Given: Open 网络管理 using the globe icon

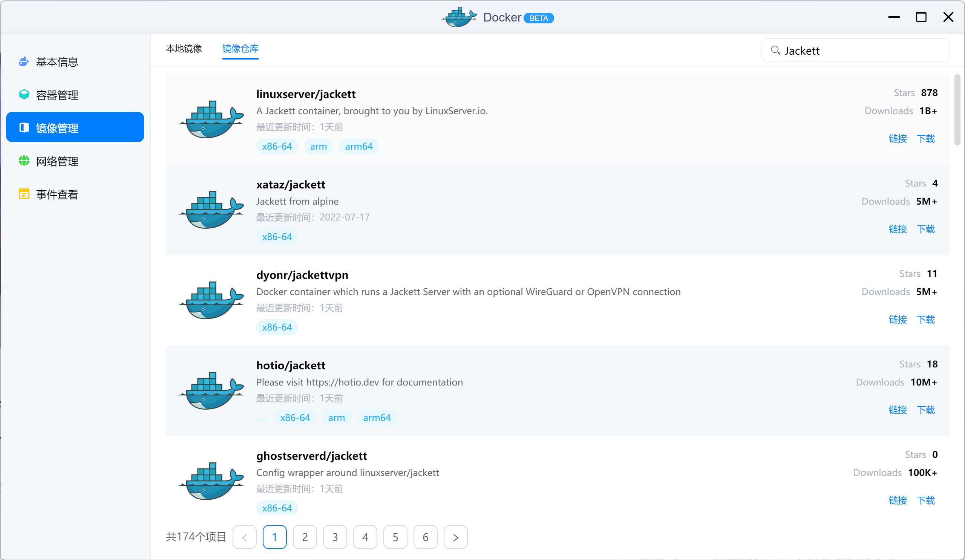Looking at the screenshot, I should click(x=23, y=161).
